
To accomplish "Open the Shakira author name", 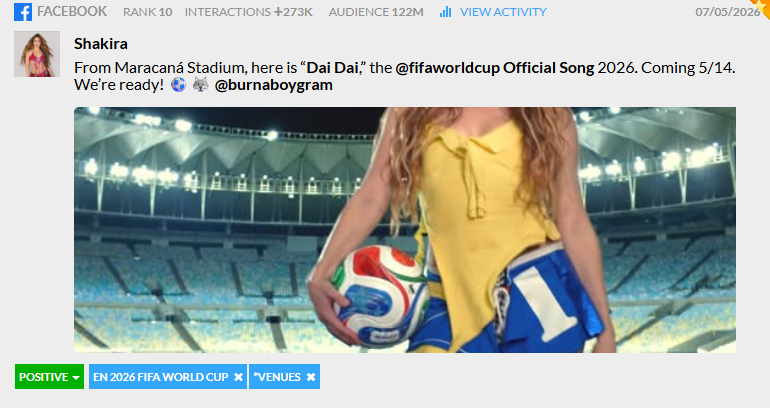I will [101, 44].
